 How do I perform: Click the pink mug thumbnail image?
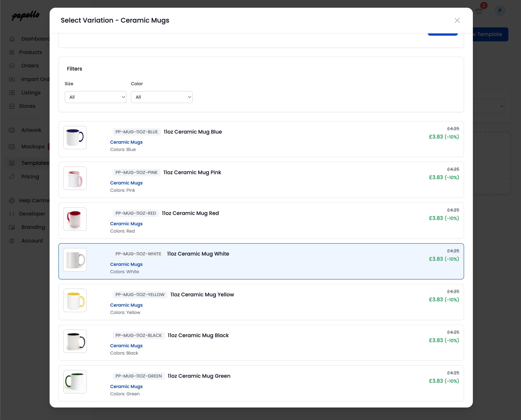pyautogui.click(x=75, y=178)
